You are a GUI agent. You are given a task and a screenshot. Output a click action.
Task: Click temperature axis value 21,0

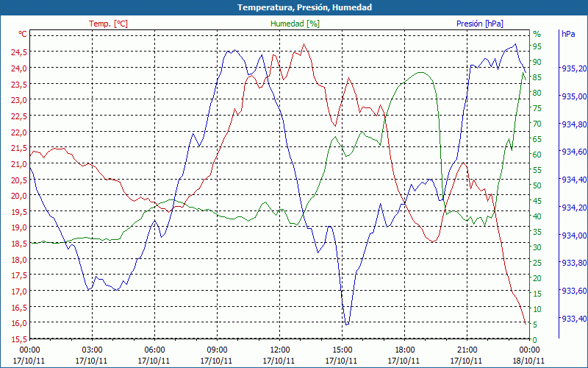click(19, 163)
